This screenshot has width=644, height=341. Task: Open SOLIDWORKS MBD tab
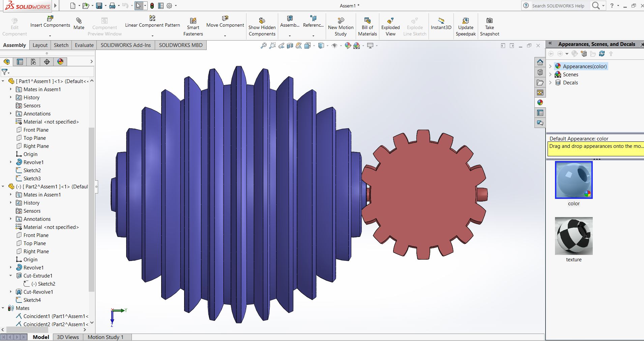[181, 45]
